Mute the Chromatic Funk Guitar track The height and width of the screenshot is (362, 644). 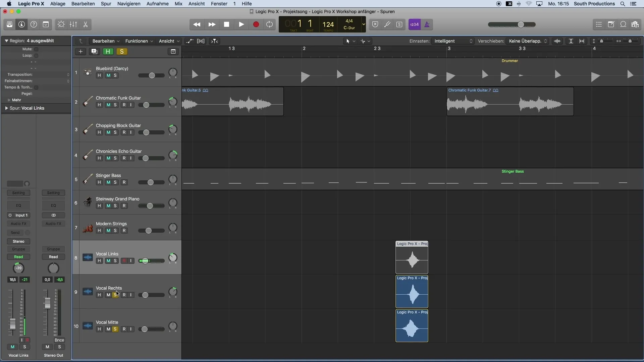coord(108,105)
